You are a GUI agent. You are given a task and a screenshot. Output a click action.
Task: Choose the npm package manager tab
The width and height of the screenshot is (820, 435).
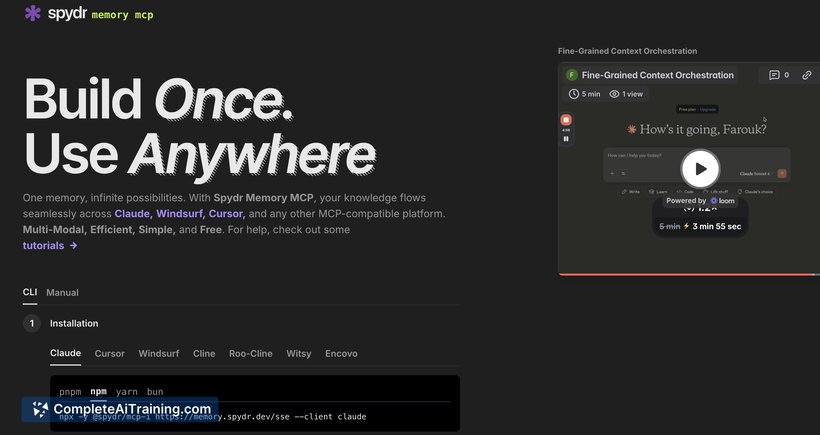click(98, 391)
